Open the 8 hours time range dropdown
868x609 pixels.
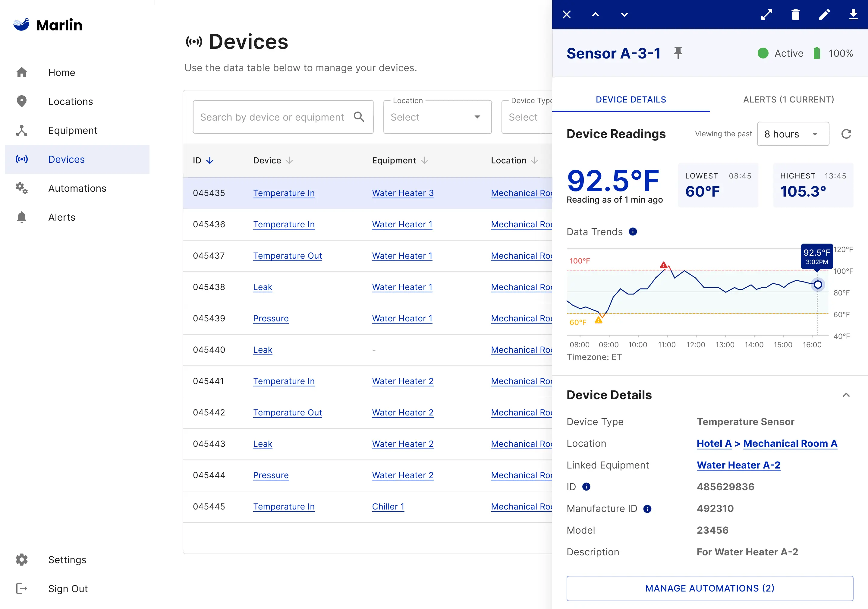[x=793, y=134]
